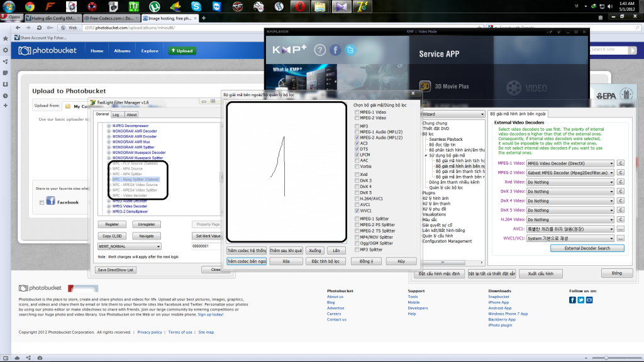Viewport: 644px width, 362px height.
Task: Open Opera bookmarks star sidebar icon
Action: 5,38
